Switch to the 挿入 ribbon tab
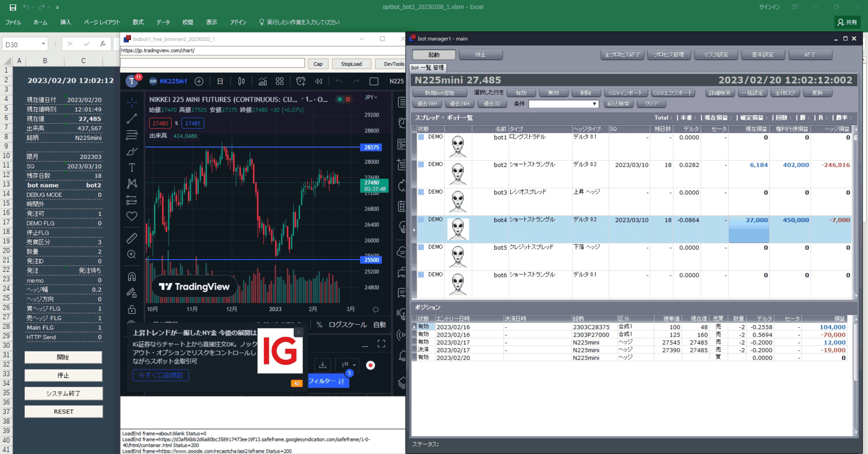The image size is (868, 454). tap(66, 22)
